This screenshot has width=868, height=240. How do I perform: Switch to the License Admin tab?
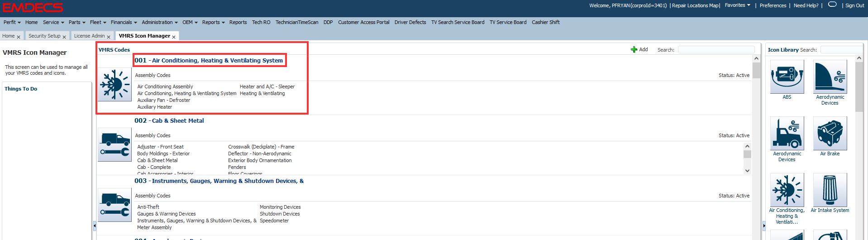coord(90,36)
